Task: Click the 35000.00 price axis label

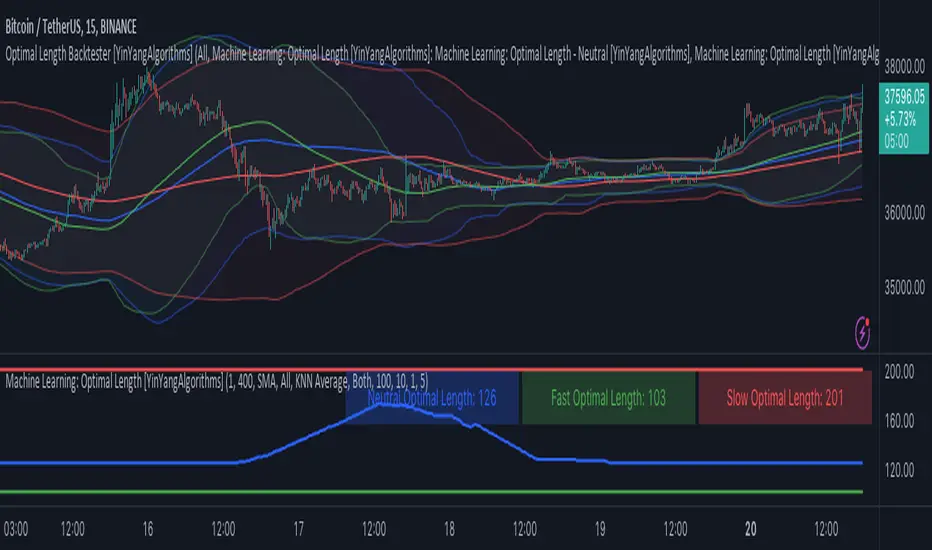Action: coord(904,288)
